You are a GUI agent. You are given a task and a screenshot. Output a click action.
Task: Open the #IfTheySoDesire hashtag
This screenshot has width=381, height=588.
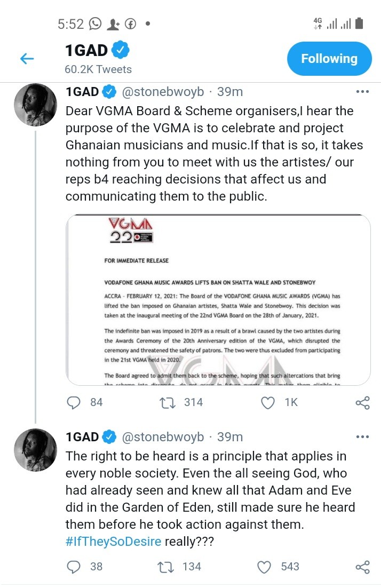click(x=113, y=542)
